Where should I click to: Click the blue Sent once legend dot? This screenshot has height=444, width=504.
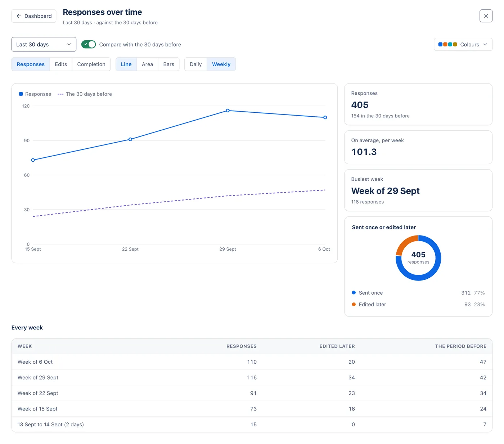(x=354, y=293)
